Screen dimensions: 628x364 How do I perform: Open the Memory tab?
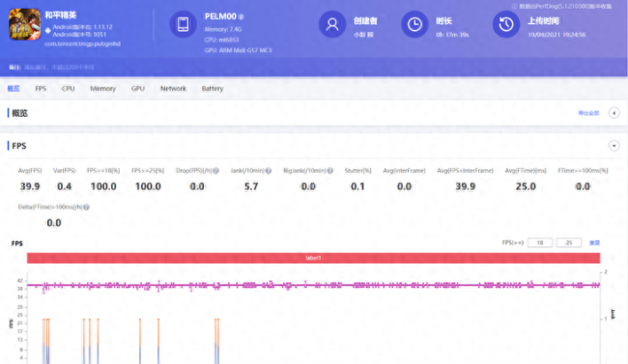pyautogui.click(x=103, y=89)
